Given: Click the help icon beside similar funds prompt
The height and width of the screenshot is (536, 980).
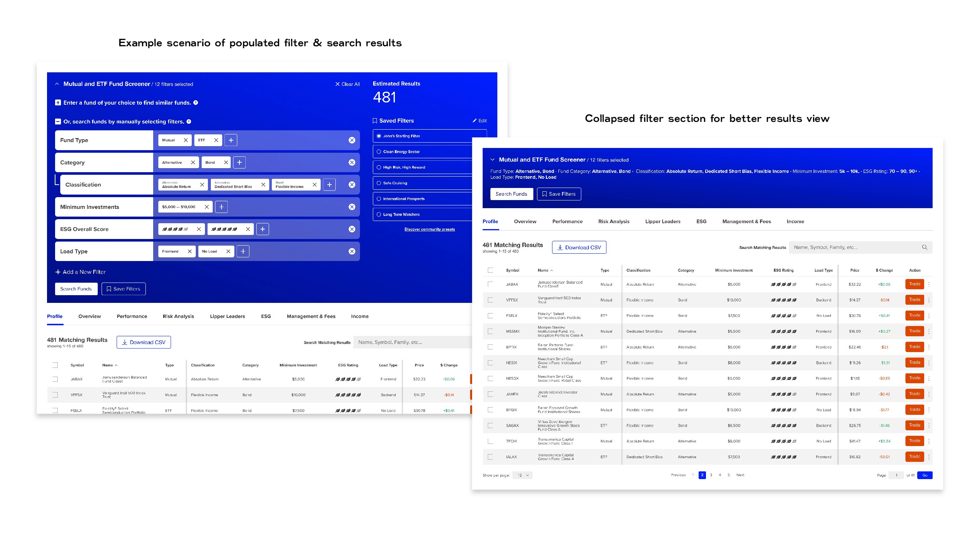Looking at the screenshot, I should pos(195,103).
